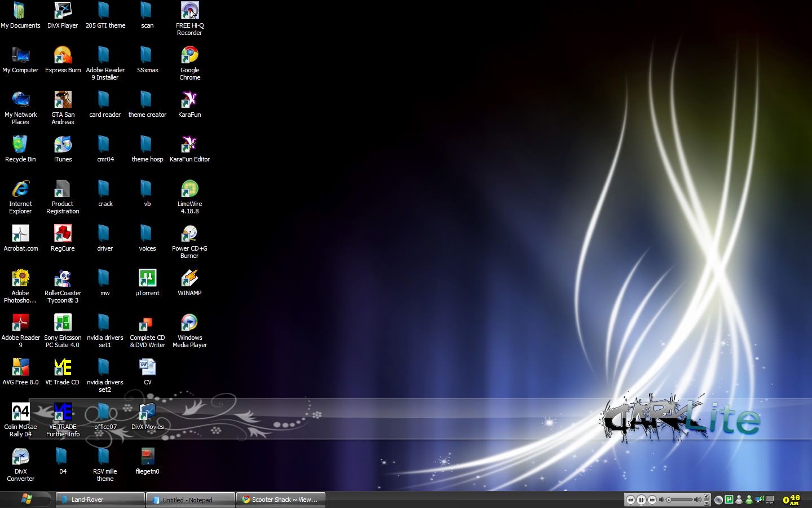This screenshot has height=508, width=812.
Task: Open GTA San Andreas shortcut
Action: click(63, 100)
